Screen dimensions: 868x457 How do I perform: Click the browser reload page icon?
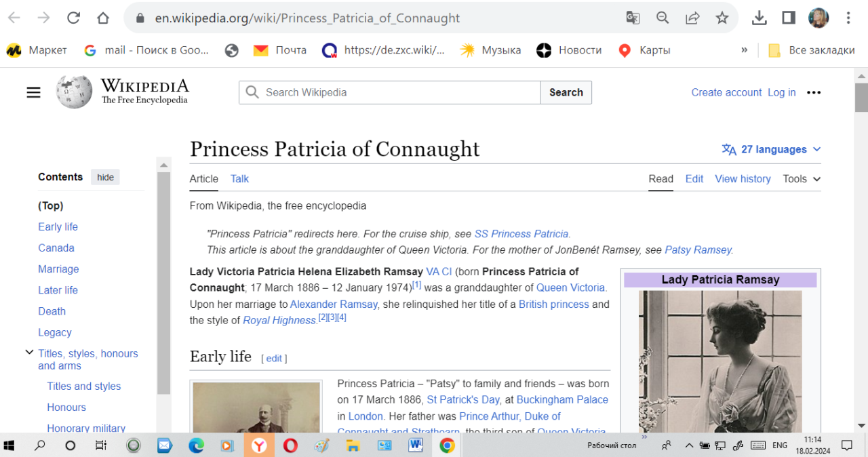point(73,18)
